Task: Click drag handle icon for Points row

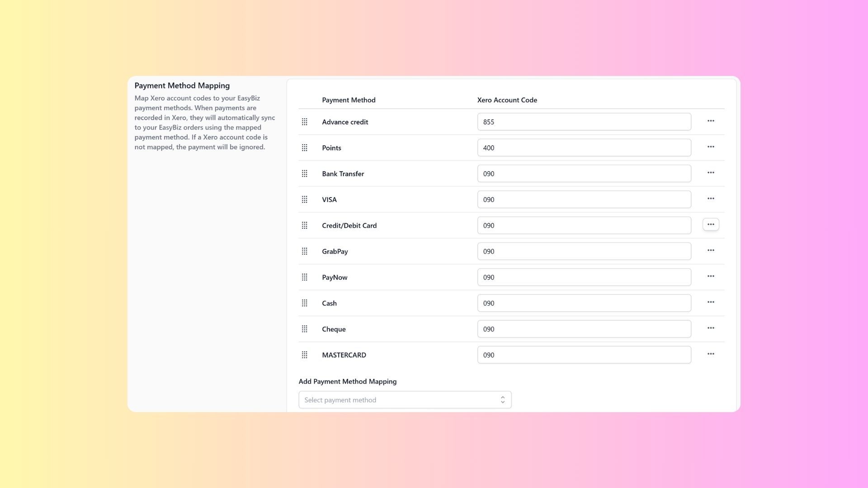Action: [304, 148]
